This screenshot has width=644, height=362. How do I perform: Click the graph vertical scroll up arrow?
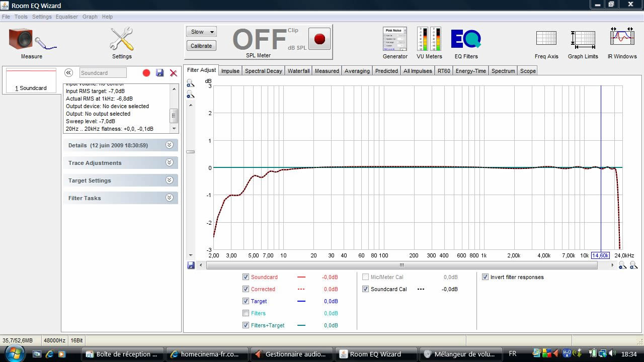pos(190,105)
